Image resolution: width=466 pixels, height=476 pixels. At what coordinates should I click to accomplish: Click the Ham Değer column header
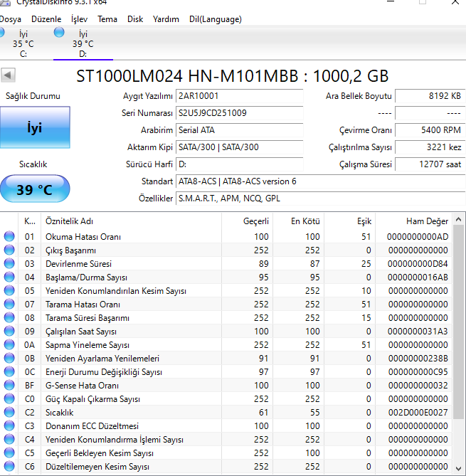pyautogui.click(x=417, y=221)
